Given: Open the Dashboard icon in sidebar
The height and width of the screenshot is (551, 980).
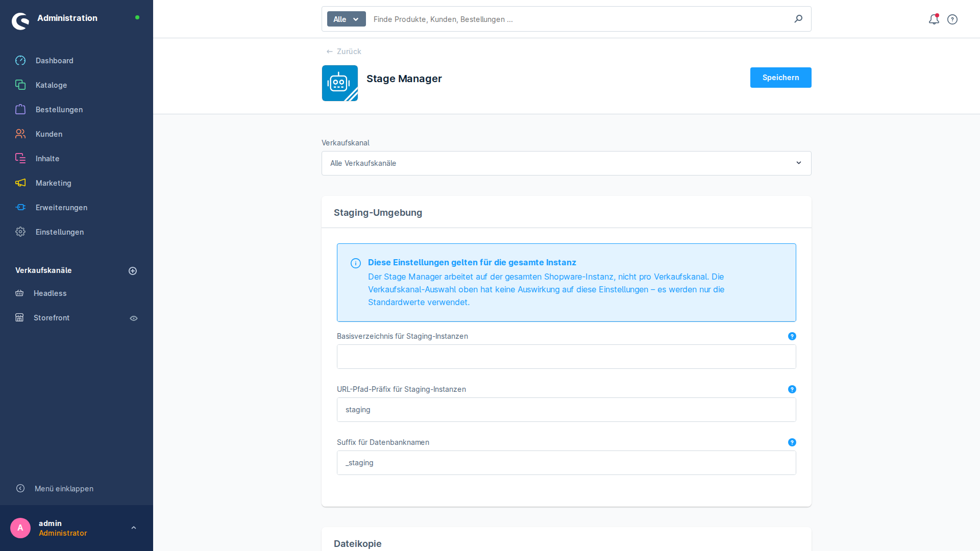Looking at the screenshot, I should point(20,61).
